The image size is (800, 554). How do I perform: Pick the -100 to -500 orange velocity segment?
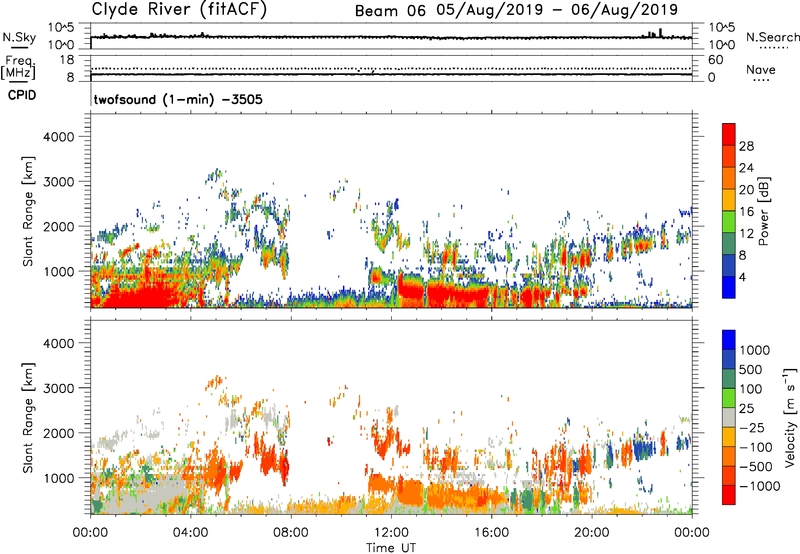[729, 456]
